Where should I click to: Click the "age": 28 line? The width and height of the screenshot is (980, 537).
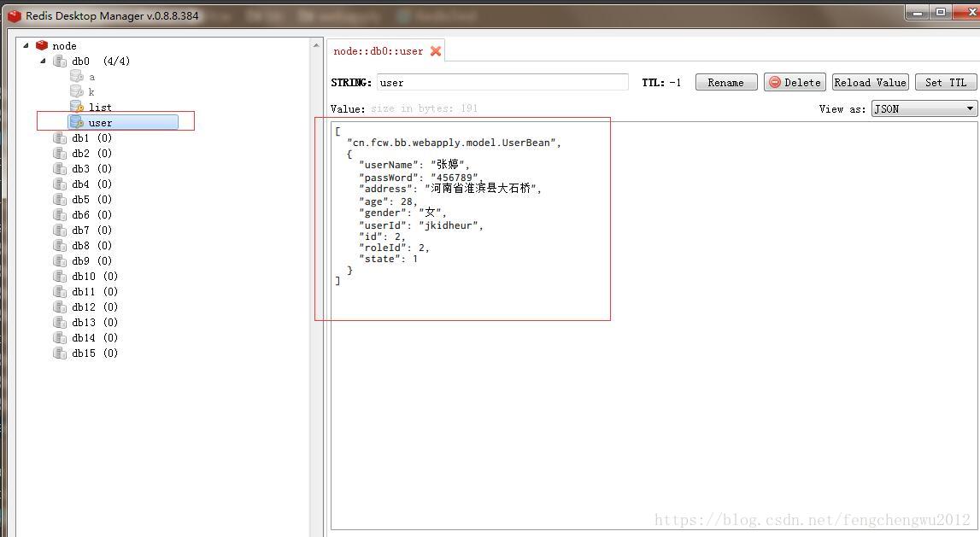pos(388,201)
